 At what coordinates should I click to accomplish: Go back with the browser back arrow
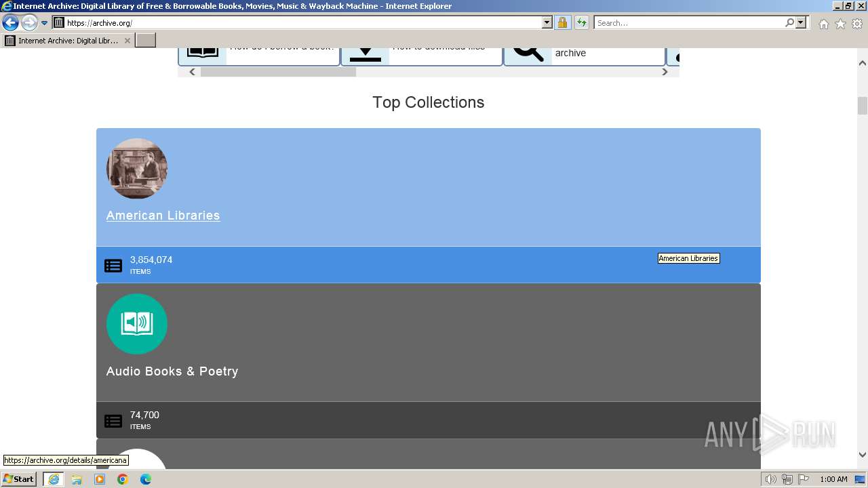pyautogui.click(x=10, y=22)
